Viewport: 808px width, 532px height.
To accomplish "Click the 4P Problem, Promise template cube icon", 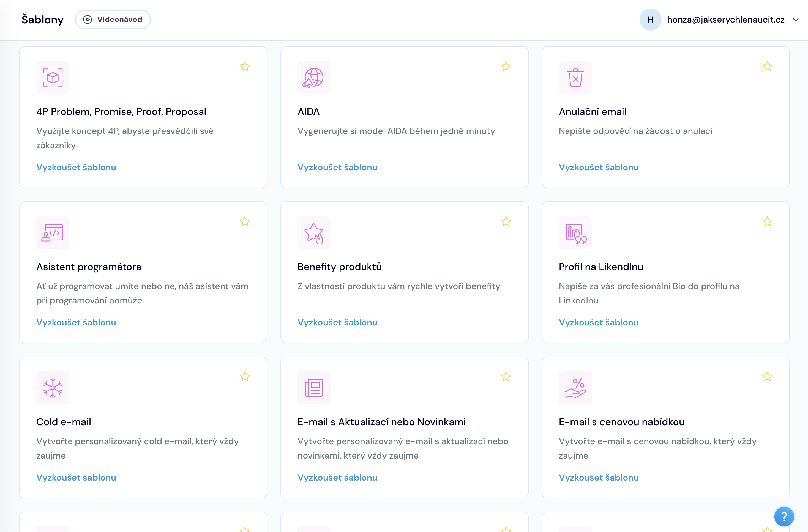I will (53, 77).
